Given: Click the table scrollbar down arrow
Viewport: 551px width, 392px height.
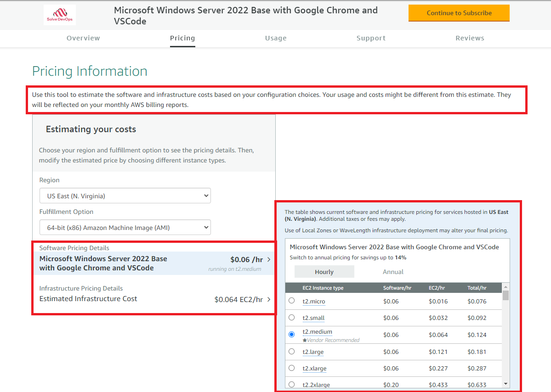Looking at the screenshot, I should (506, 384).
